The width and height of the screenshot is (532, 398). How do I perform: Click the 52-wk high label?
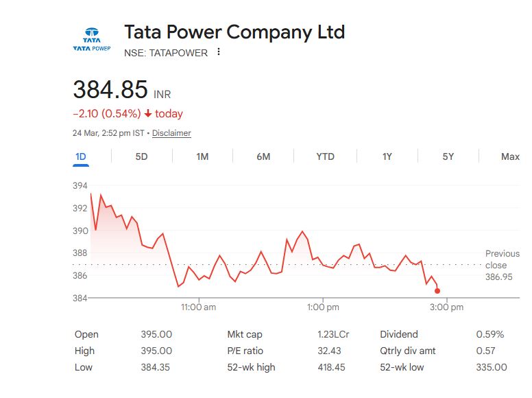tap(251, 367)
